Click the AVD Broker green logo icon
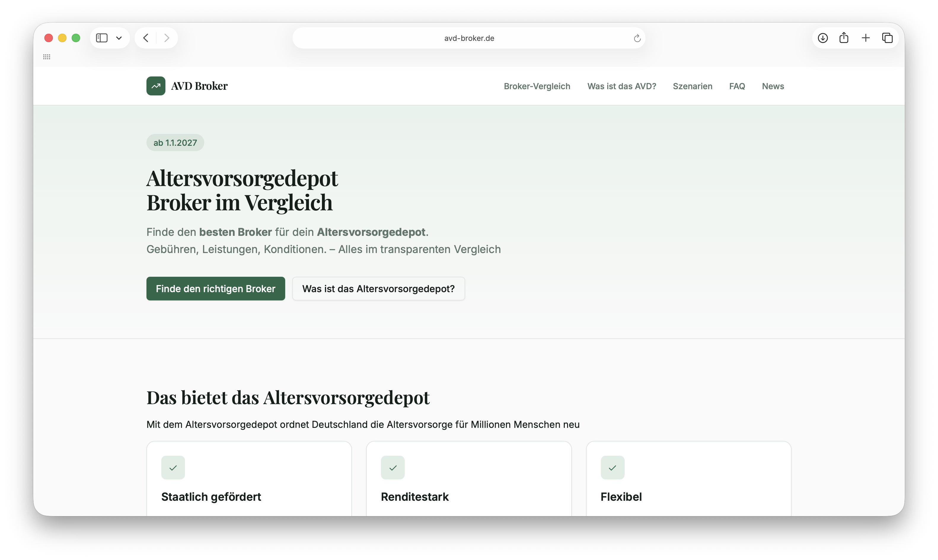The width and height of the screenshot is (938, 560). (x=156, y=86)
